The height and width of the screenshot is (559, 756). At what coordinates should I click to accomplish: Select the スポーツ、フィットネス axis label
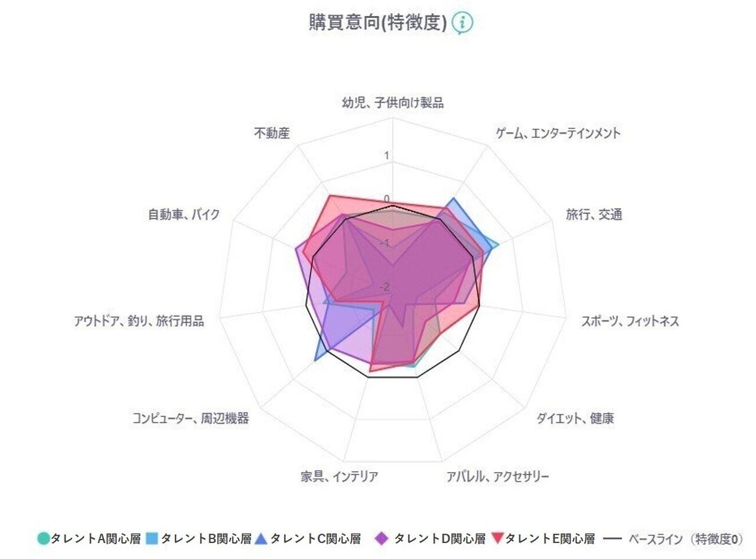click(x=630, y=321)
